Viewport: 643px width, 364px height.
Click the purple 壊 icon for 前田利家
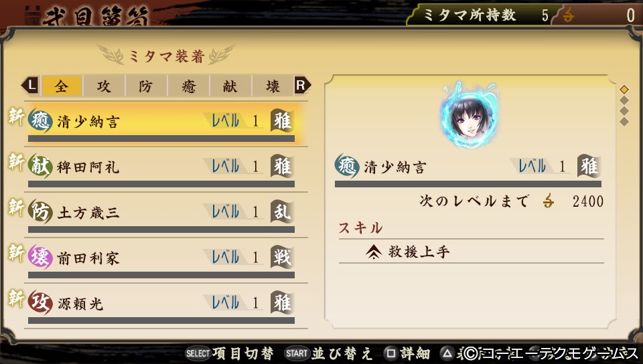[x=40, y=257]
